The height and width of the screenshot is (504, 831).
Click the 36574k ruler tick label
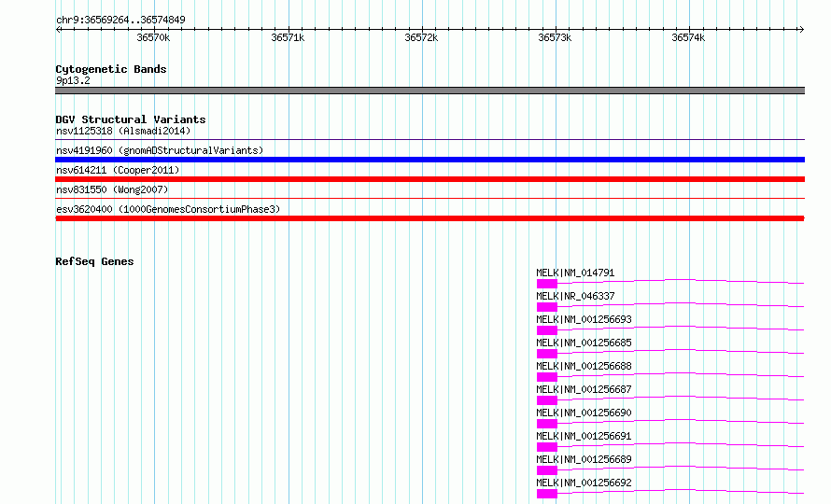point(688,37)
